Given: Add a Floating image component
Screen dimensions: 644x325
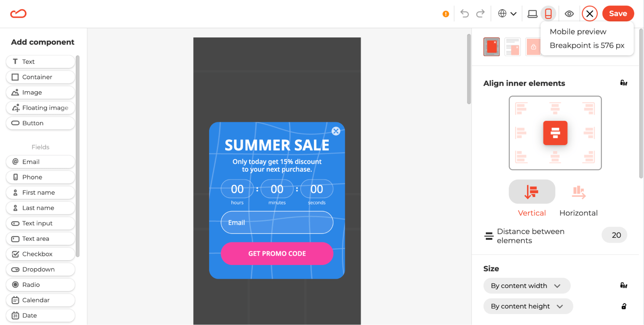Looking at the screenshot, I should pos(40,108).
